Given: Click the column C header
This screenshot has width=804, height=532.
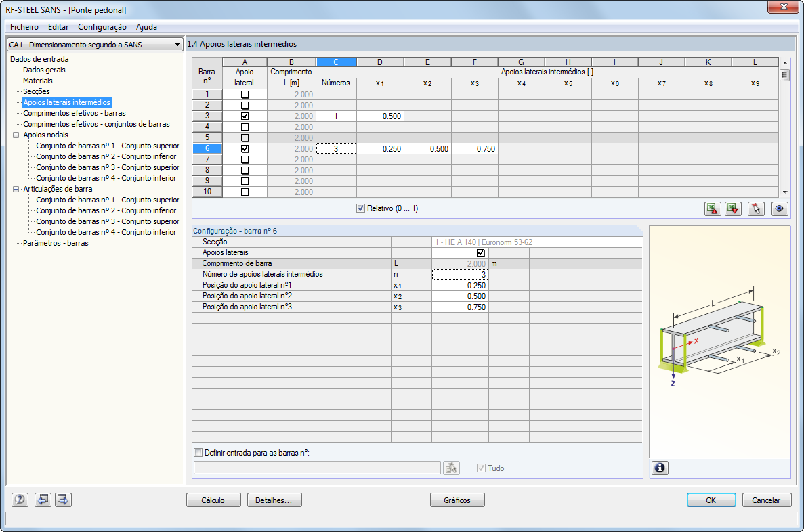Looking at the screenshot, I should coord(336,62).
